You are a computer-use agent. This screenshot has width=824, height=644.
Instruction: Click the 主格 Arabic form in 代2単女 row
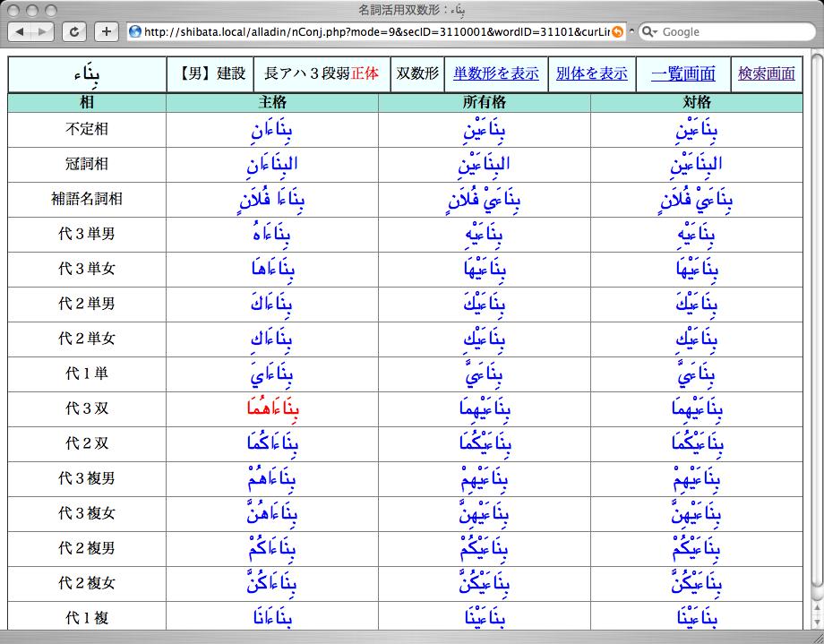[x=271, y=339]
